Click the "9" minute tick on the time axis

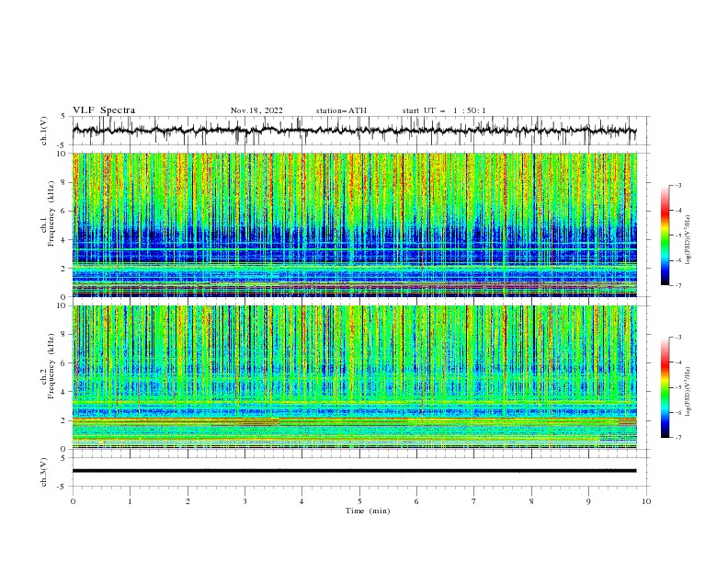click(588, 501)
